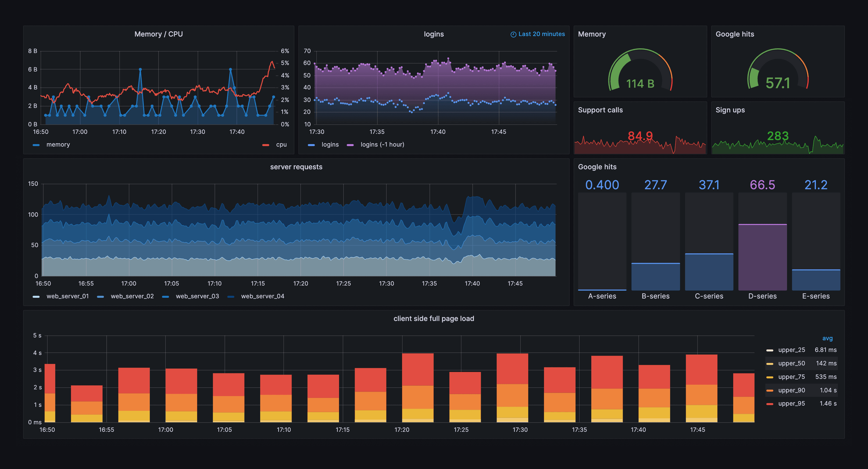Viewport: 868px width, 469px height.
Task: Click the D-series bar in Google hits
Action: (x=762, y=257)
